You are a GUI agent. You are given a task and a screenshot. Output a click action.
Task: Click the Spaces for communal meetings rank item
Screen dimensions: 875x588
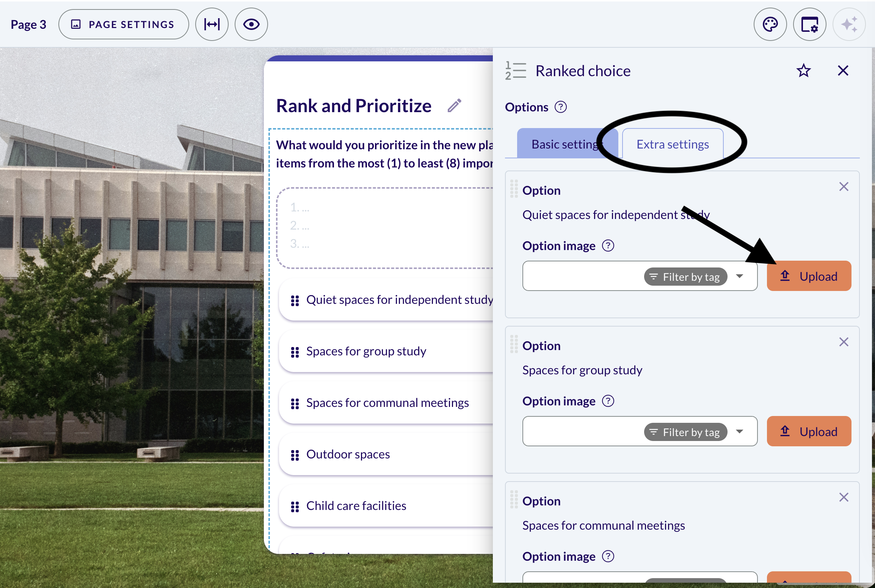386,403
